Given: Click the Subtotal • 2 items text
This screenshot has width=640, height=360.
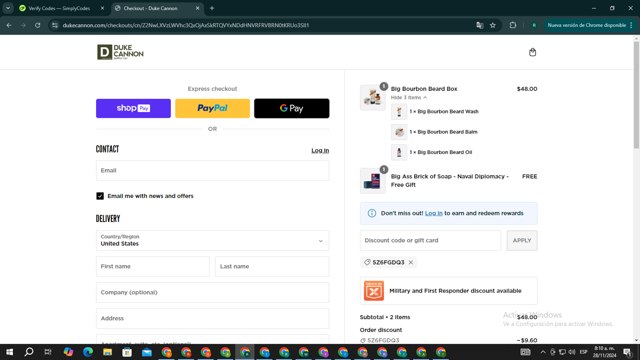Looking at the screenshot, I should click(384, 317).
